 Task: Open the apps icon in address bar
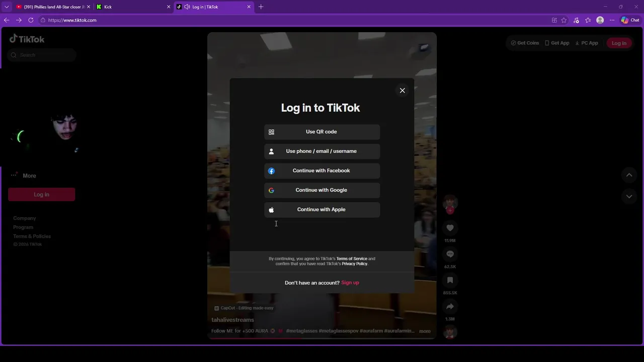coord(554,20)
